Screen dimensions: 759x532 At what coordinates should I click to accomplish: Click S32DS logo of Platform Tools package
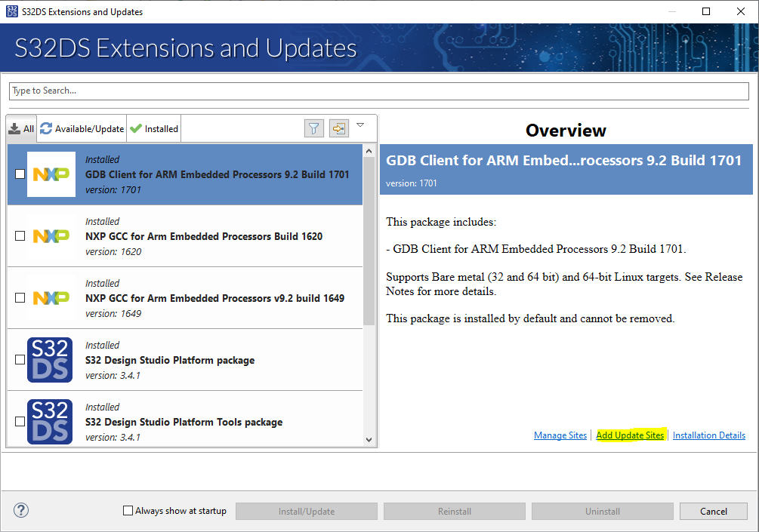click(50, 422)
